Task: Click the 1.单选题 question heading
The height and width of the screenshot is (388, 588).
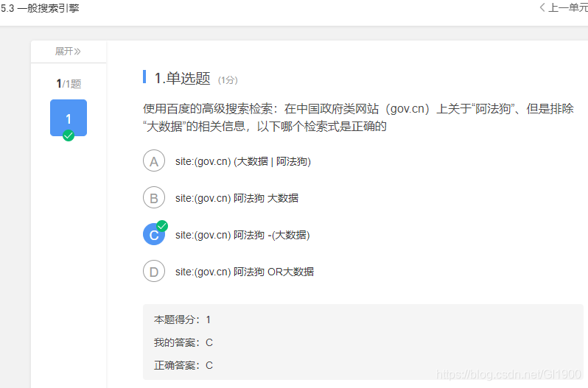Action: point(182,79)
